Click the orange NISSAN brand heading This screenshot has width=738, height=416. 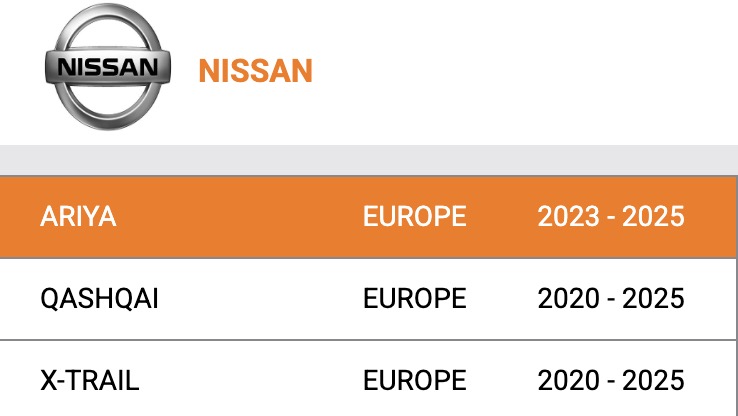(x=255, y=71)
